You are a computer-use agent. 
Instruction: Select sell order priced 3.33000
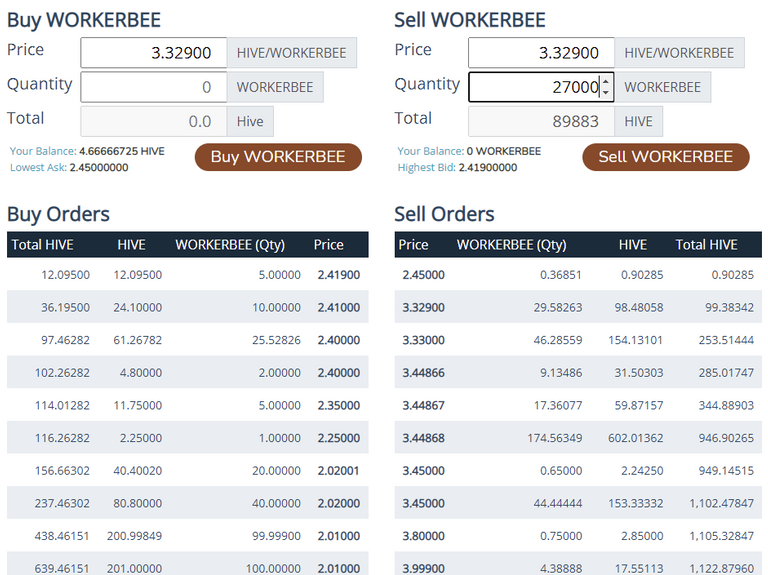click(578, 340)
